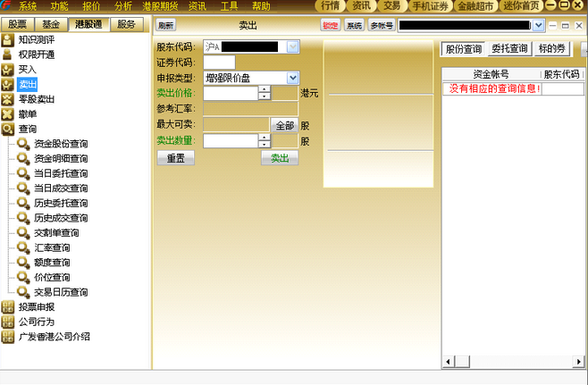Decrease 卖出数量 with down spinner
Viewport: 588px width, 385px height.
point(265,145)
